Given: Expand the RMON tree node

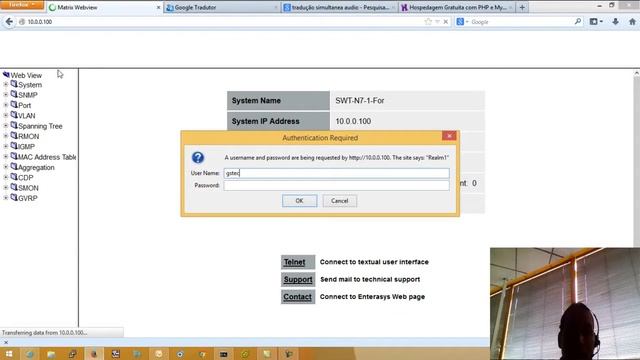Looking at the screenshot, I should point(6,136).
